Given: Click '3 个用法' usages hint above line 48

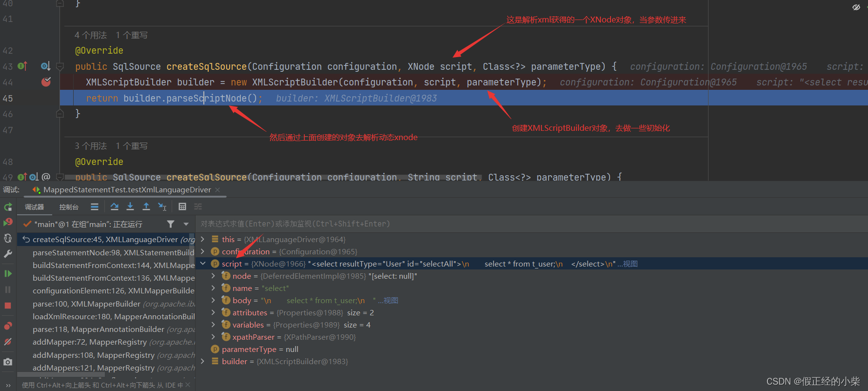Looking at the screenshot, I should 91,146.
